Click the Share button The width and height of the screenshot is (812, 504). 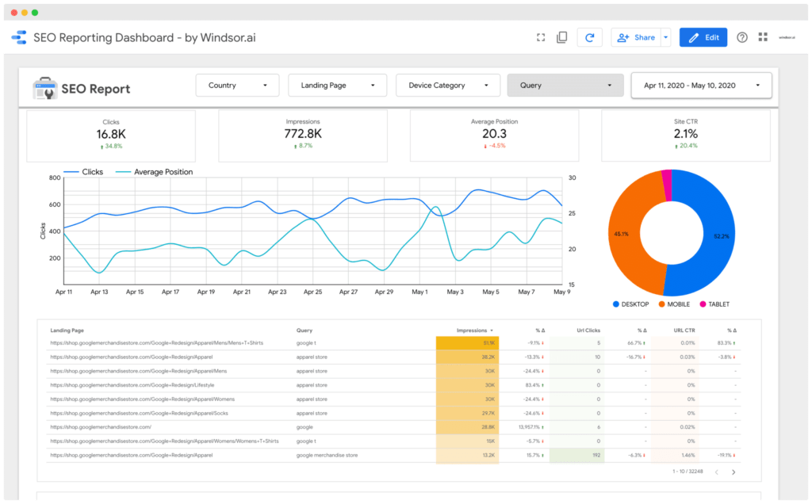point(637,37)
